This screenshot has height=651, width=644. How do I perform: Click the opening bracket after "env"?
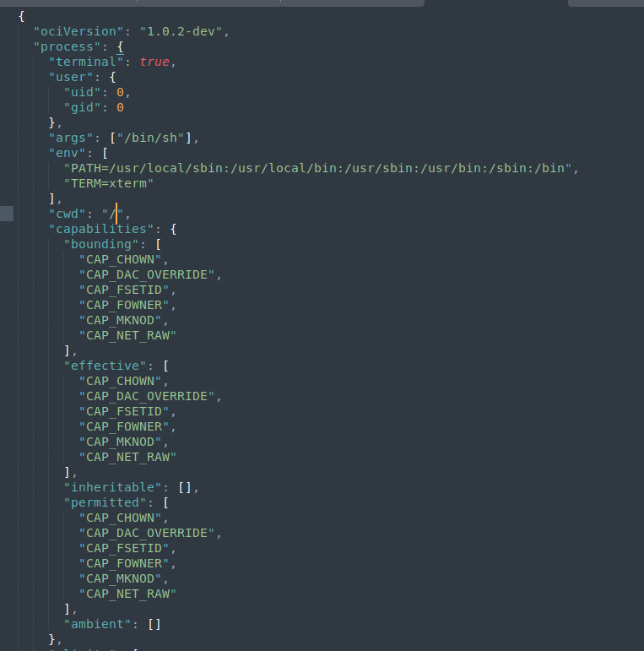click(105, 153)
